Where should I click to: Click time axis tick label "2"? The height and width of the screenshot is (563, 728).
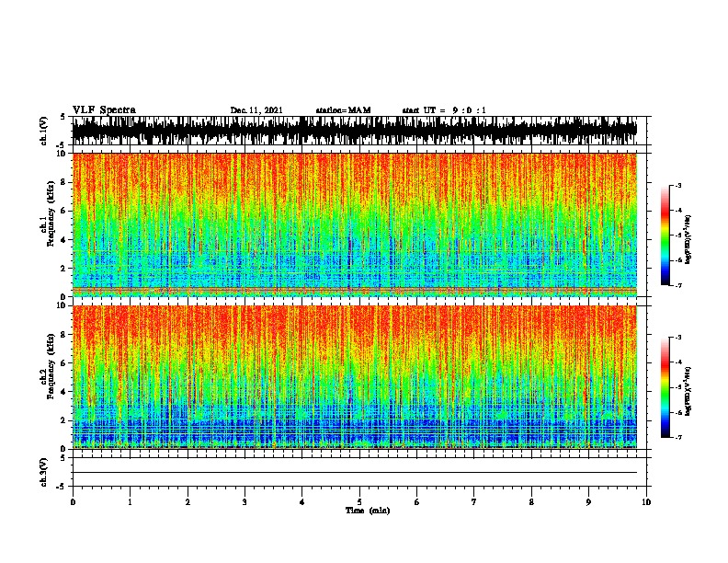[188, 502]
